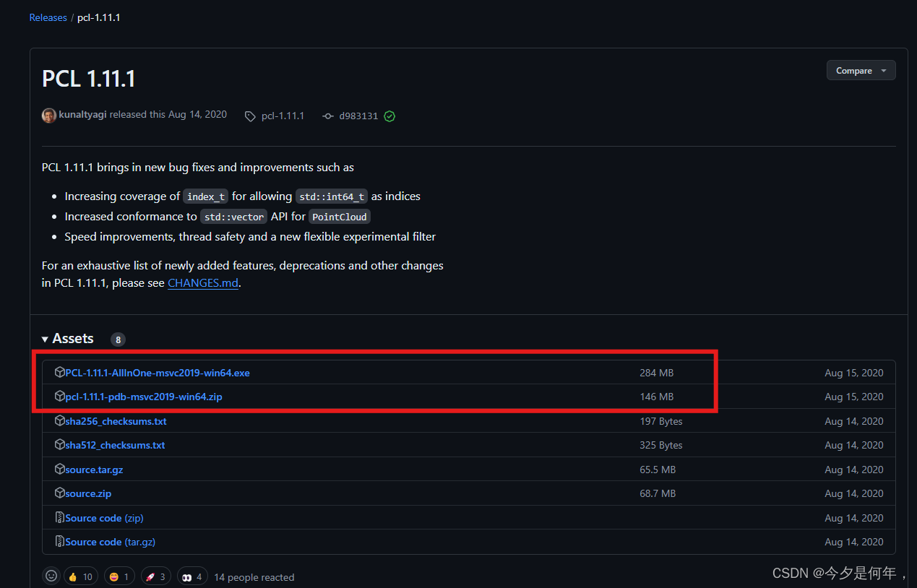
Task: Toggle the thumbs up reaction (10)
Action: point(81,576)
